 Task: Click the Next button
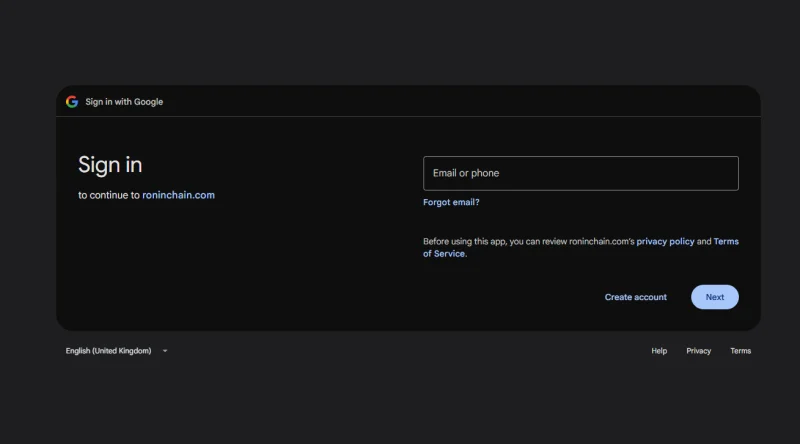(715, 297)
